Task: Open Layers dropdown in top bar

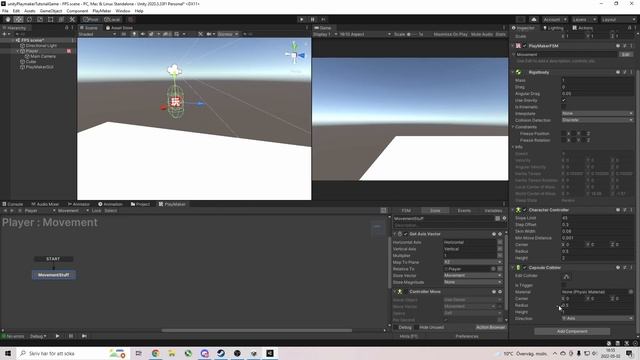Action: pos(584,20)
